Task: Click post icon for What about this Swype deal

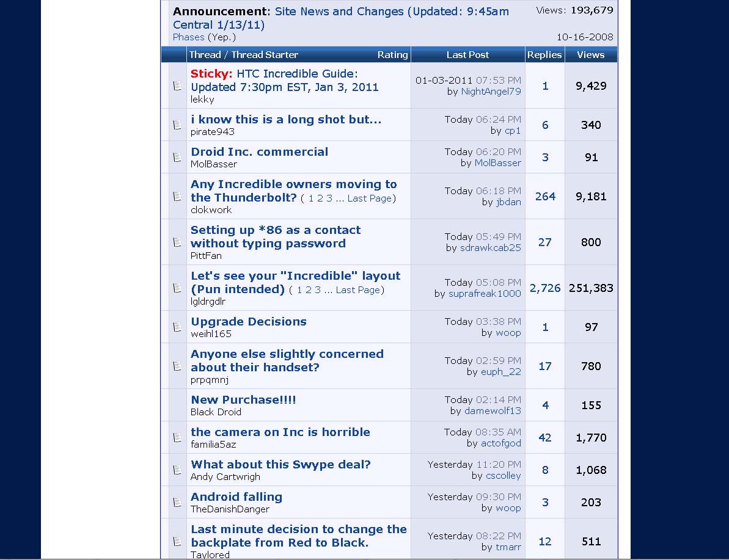Action: coord(177,470)
